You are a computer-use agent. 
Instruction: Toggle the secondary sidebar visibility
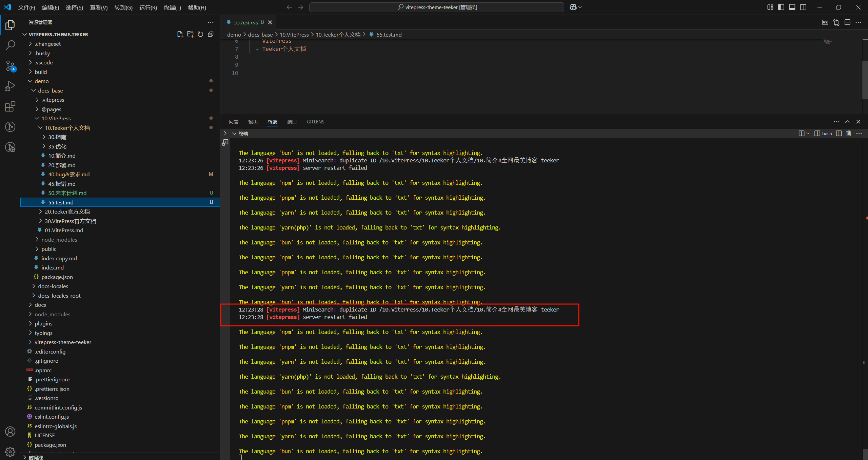pos(803,7)
